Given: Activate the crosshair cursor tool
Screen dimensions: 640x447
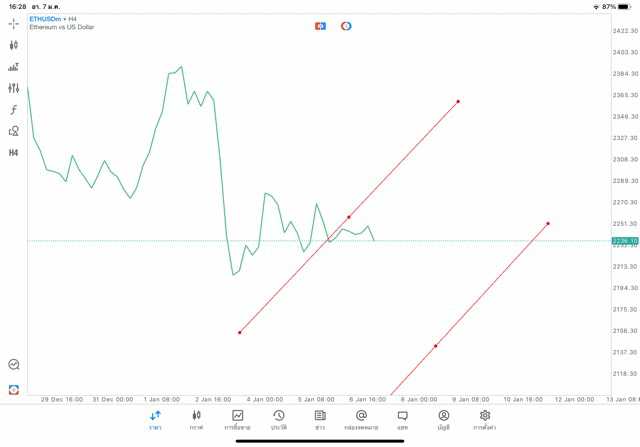Looking at the screenshot, I should 14,23.
